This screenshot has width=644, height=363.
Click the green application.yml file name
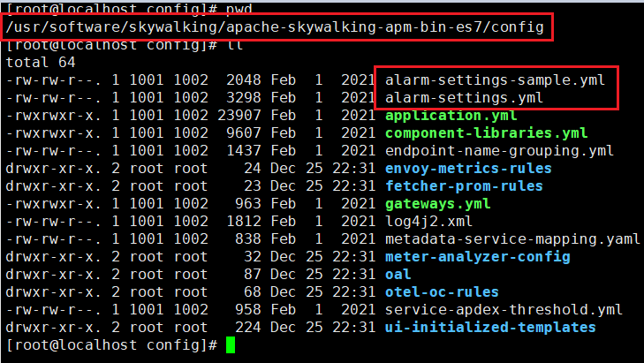coord(451,116)
